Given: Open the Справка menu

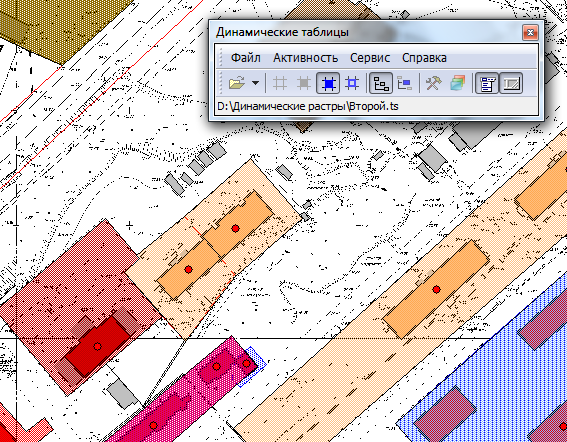Looking at the screenshot, I should (x=424, y=58).
